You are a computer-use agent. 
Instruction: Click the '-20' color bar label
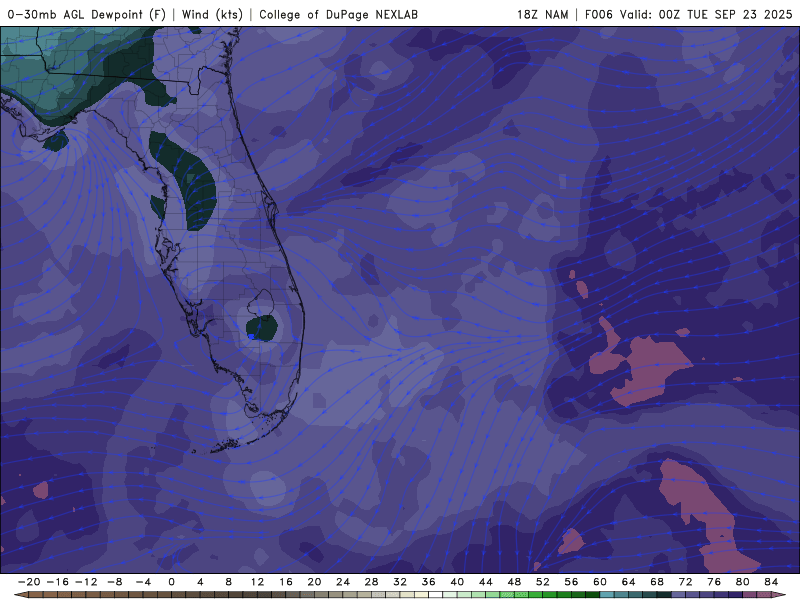[x=29, y=582]
